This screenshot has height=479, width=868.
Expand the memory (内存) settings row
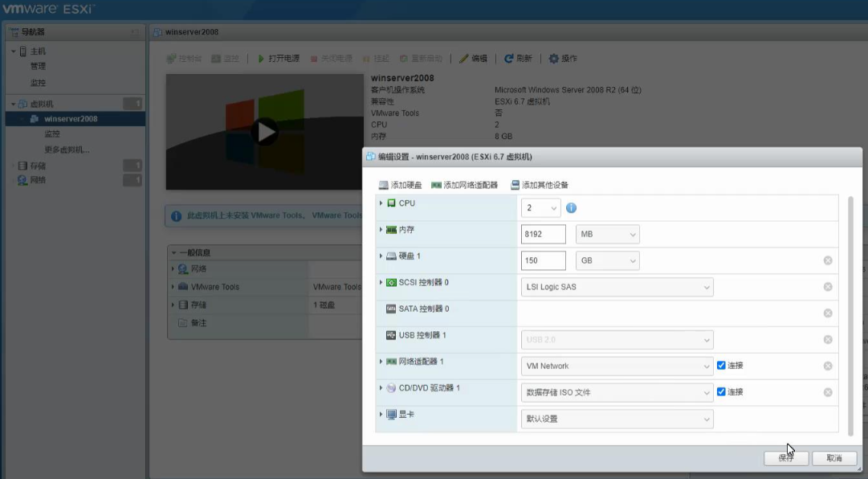(381, 229)
